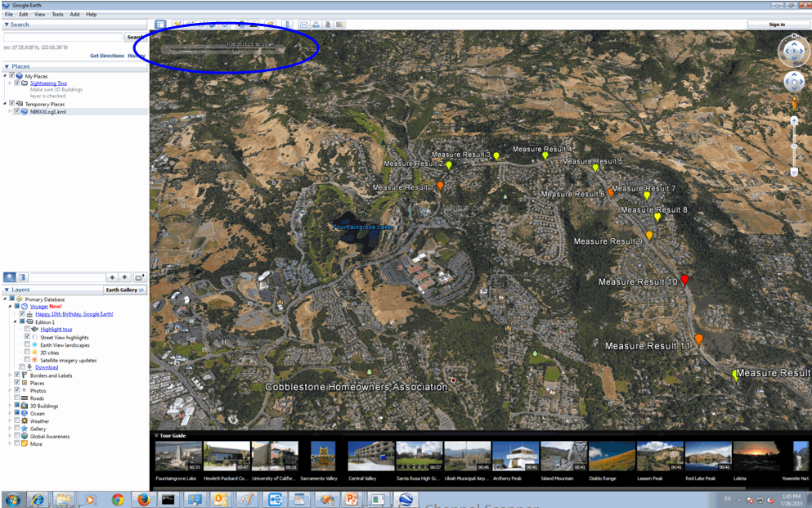Click the Email toolbar icon
The width and height of the screenshot is (812, 508).
point(304,25)
